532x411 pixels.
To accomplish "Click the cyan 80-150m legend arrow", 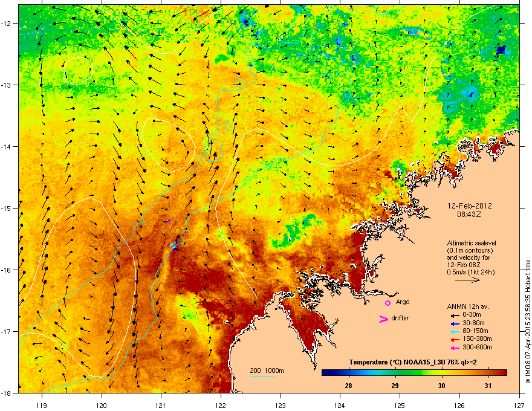I will pyautogui.click(x=455, y=331).
